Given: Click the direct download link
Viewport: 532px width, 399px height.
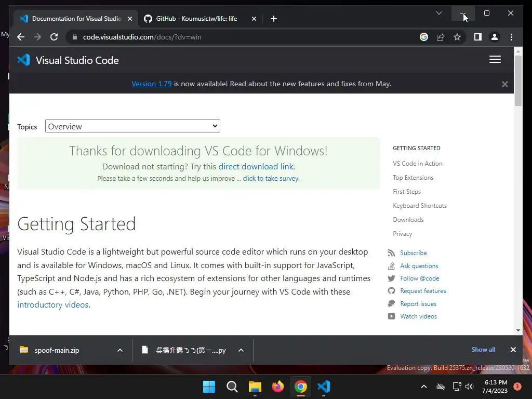Looking at the screenshot, I should pos(256,167).
